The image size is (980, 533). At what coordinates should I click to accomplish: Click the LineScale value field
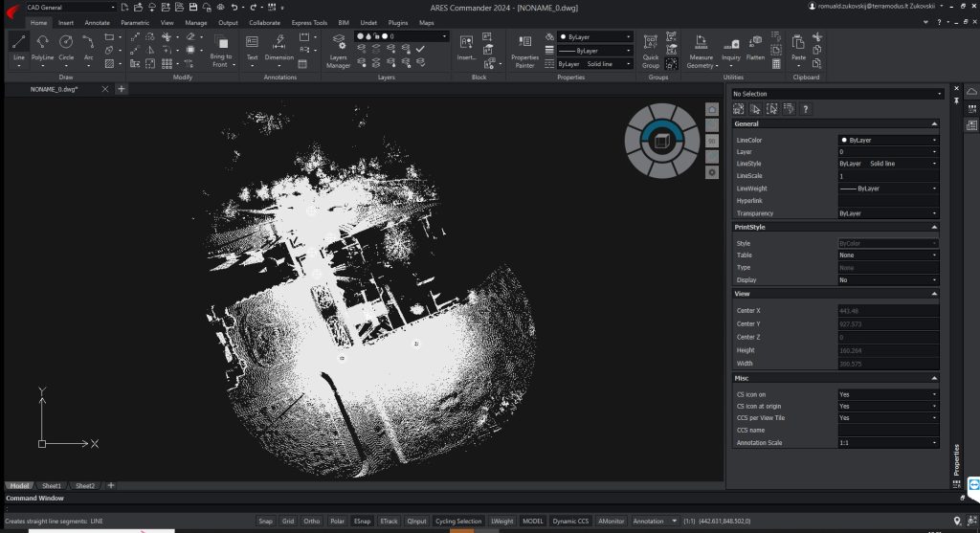(x=887, y=176)
